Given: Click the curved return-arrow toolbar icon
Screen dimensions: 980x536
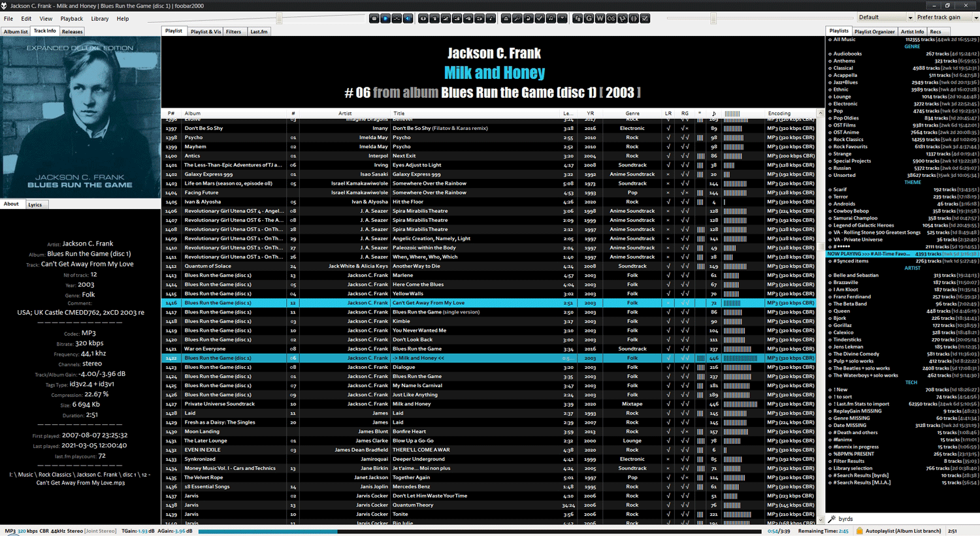Looking at the screenshot, I should pos(528,18).
